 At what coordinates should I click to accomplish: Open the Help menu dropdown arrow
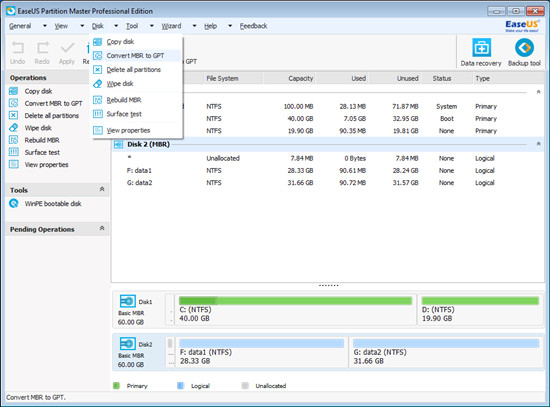(x=230, y=26)
